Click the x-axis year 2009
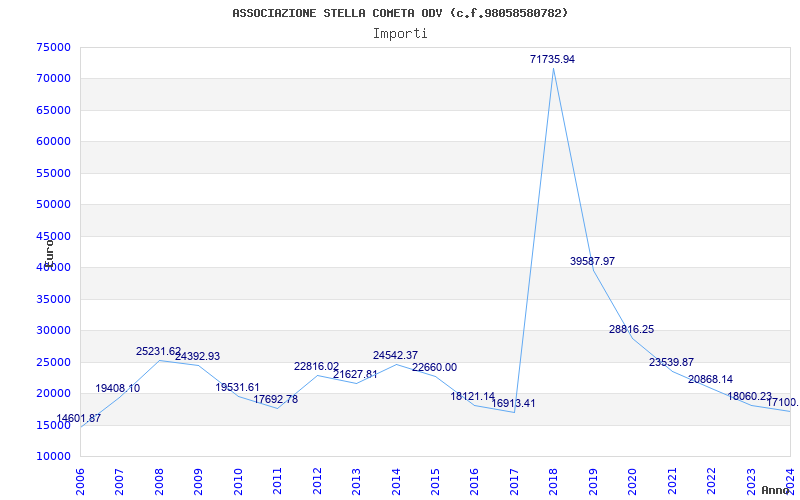This screenshot has width=800, height=500. (198, 481)
